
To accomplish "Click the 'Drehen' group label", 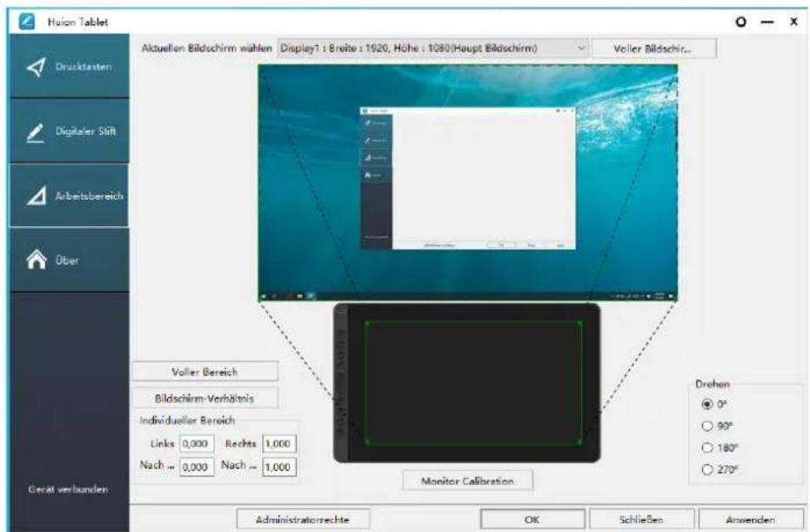I will pos(713,384).
